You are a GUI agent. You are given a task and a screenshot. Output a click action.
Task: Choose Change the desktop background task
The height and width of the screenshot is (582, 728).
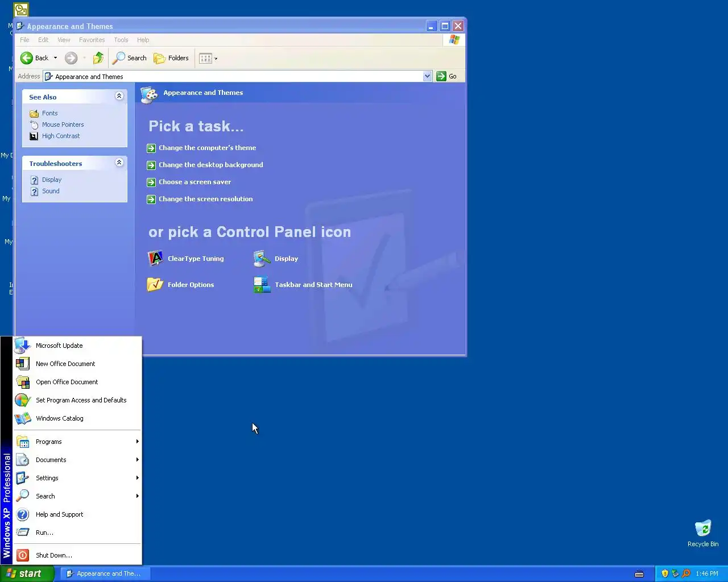[x=205, y=165]
